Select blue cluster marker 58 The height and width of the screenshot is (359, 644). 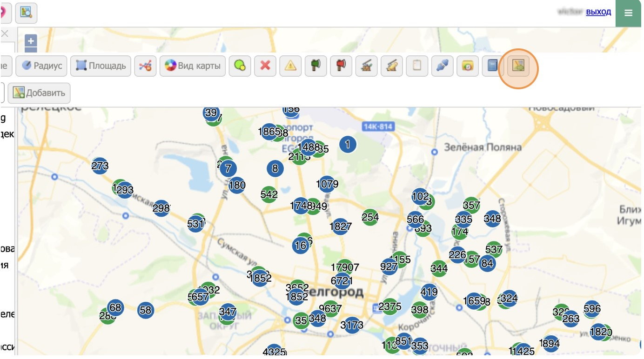pyautogui.click(x=146, y=310)
